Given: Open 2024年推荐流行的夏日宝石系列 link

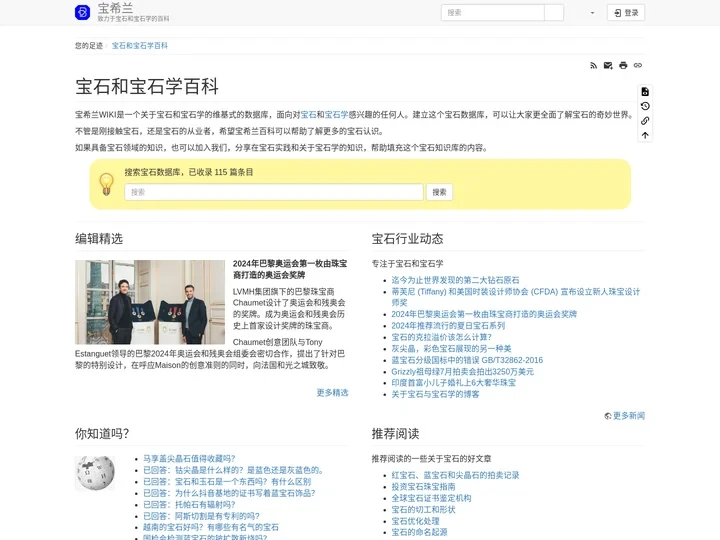Looking at the screenshot, I should click(448, 326).
